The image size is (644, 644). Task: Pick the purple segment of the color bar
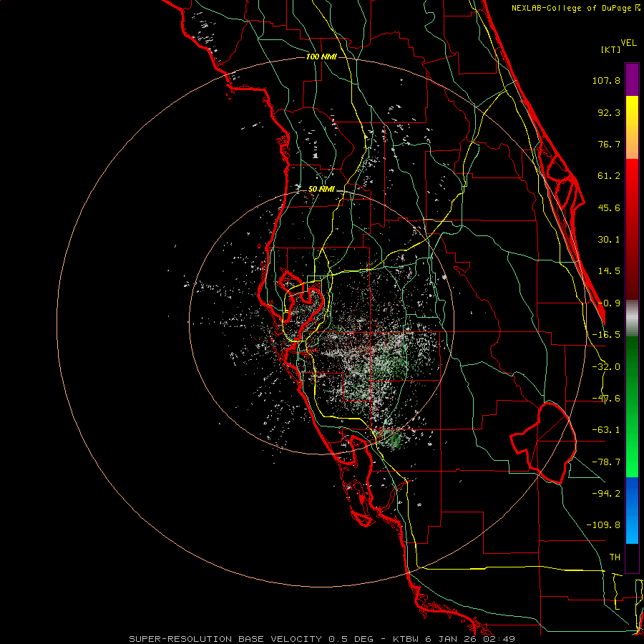pyautogui.click(x=632, y=79)
